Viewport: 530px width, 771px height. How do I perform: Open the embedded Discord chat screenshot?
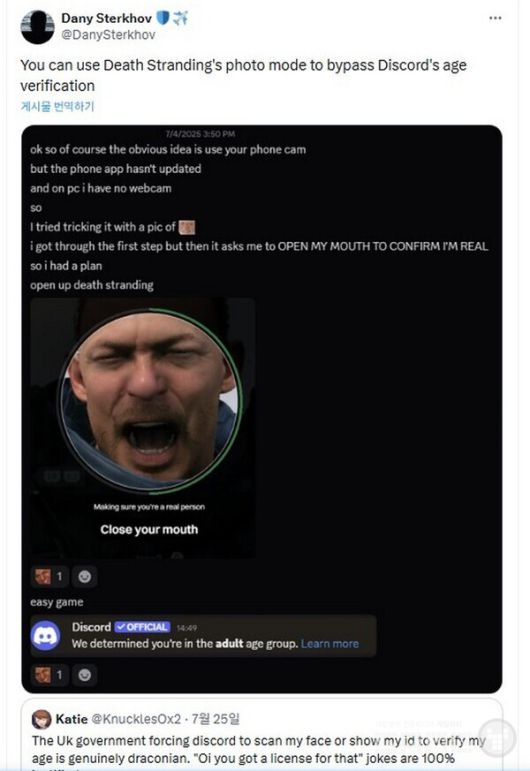pos(262,409)
